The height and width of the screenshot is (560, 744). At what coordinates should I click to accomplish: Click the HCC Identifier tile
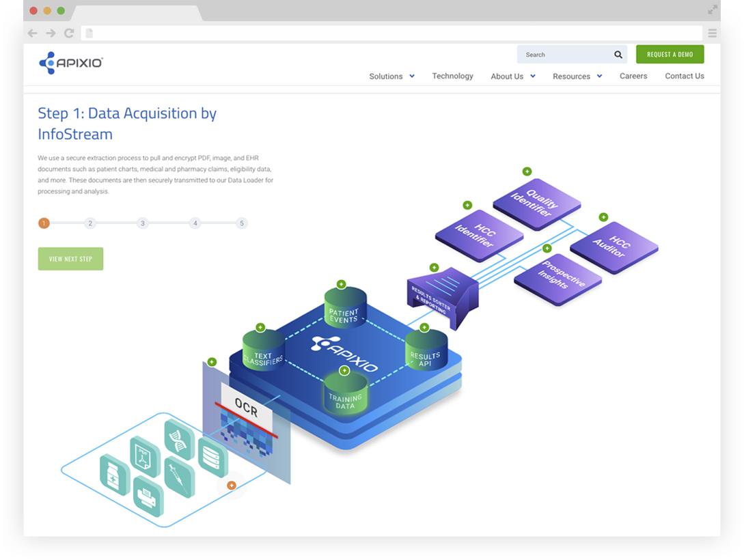pyautogui.click(x=479, y=235)
